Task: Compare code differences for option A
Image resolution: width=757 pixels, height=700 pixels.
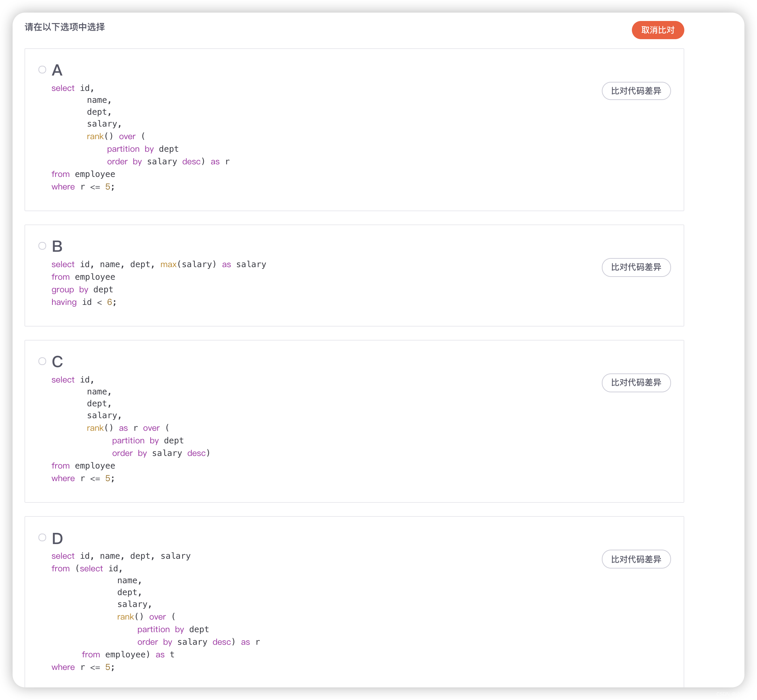Action: 636,91
